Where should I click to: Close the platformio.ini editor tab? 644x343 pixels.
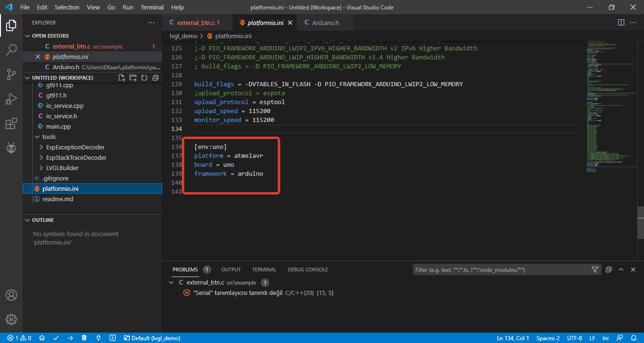pos(290,23)
